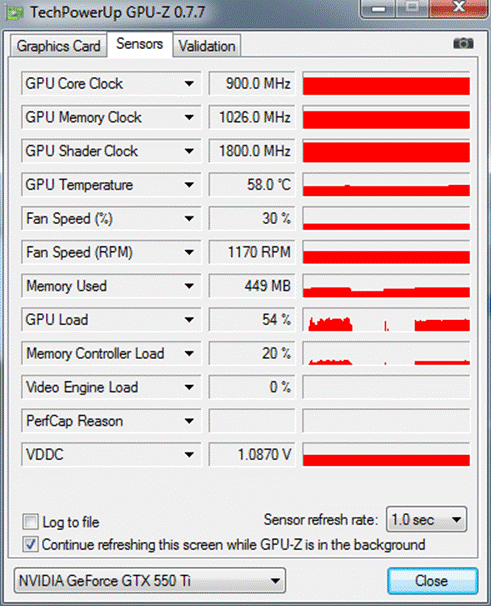Open the GPU Core Clock sensor dropdown
The image size is (491, 606).
[189, 83]
